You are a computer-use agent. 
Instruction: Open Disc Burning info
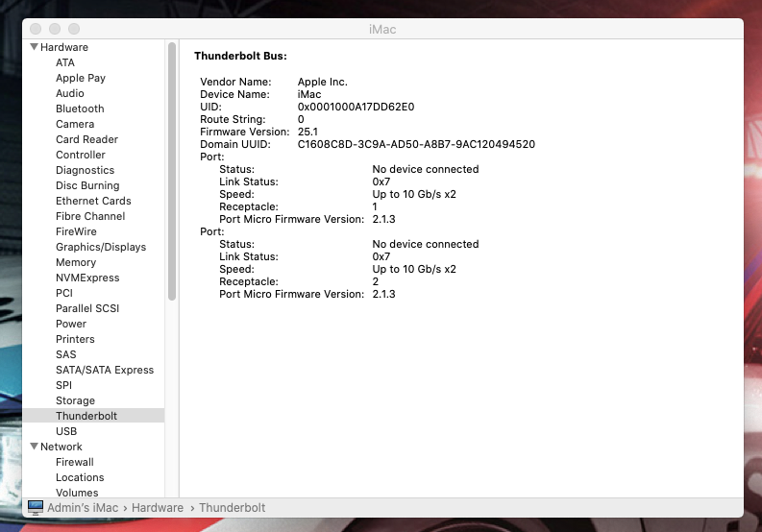point(87,185)
